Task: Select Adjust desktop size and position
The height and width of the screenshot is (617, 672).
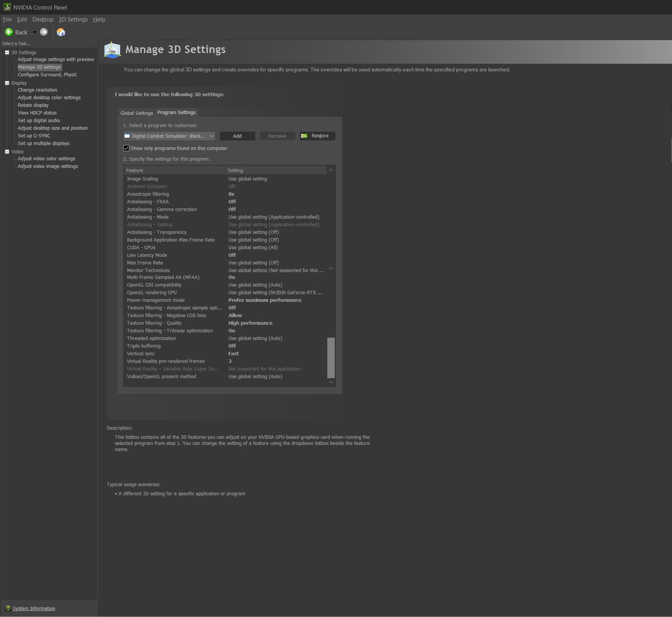Action: tap(53, 128)
